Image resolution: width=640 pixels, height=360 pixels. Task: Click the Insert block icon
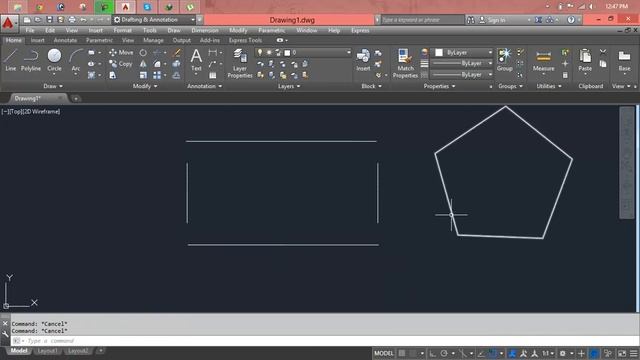coord(363,60)
